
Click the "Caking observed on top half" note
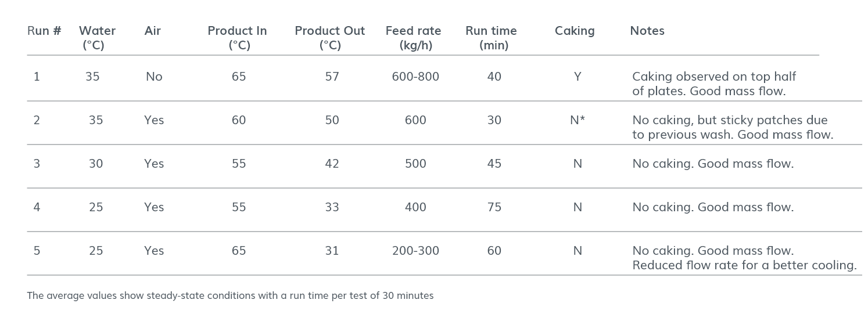713,77
